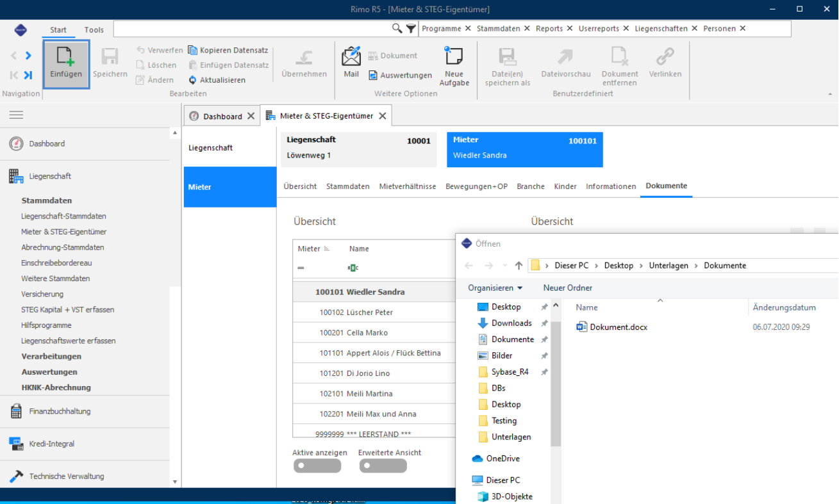Open Auswertungen in Weitere Optionen

[400, 75]
